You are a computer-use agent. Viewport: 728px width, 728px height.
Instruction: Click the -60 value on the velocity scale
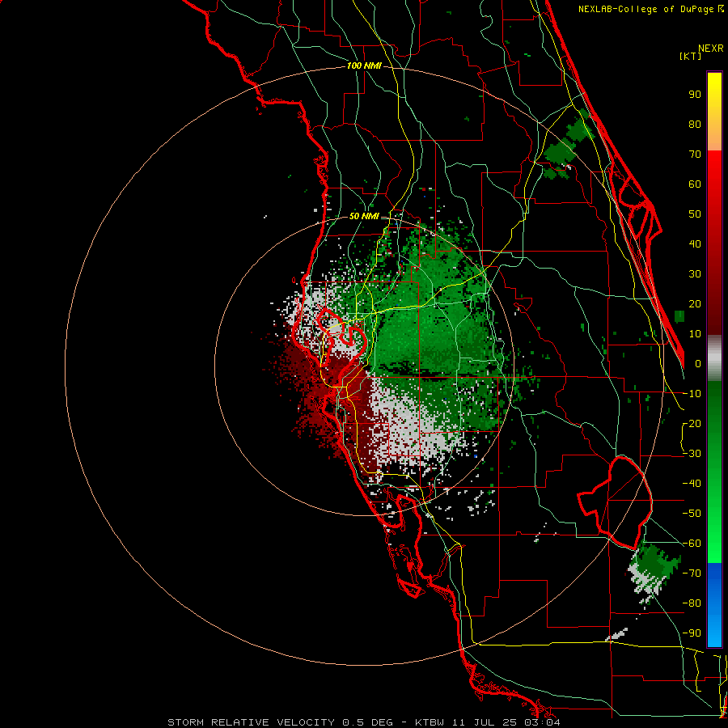click(692, 544)
